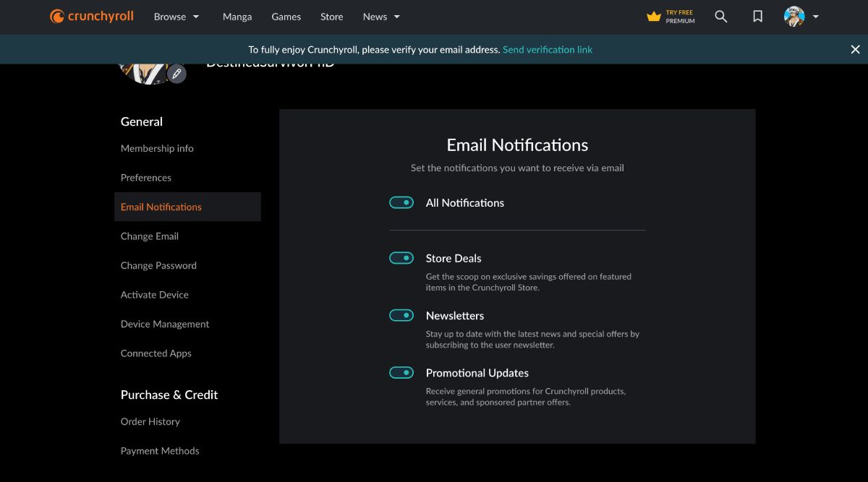
Task: Expand the News menu
Action: click(380, 16)
